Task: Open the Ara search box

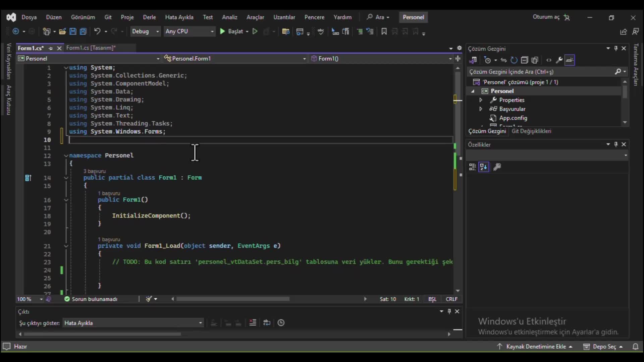Action: (x=378, y=17)
